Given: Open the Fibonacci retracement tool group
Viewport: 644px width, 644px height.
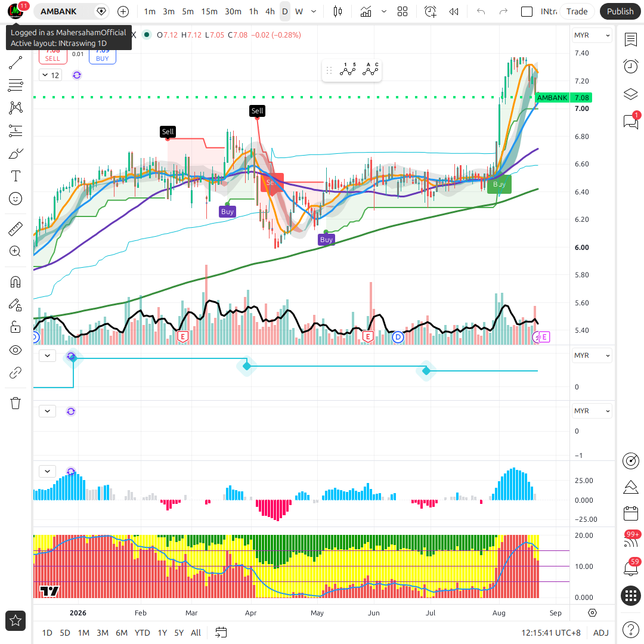Looking at the screenshot, I should coord(16,85).
